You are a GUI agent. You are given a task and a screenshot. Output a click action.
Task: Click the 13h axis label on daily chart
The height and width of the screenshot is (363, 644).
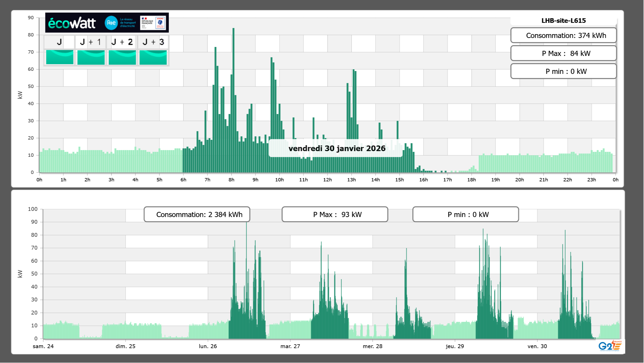[x=351, y=180]
